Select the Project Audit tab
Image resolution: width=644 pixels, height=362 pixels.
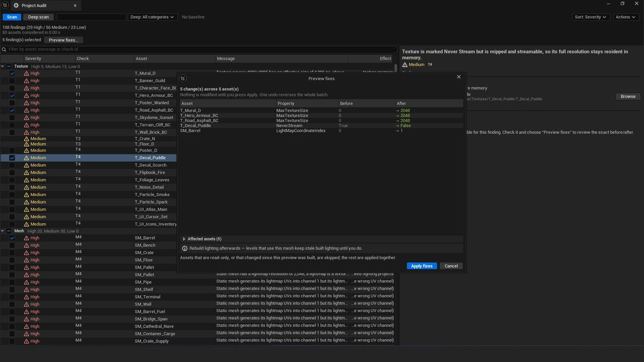point(45,6)
